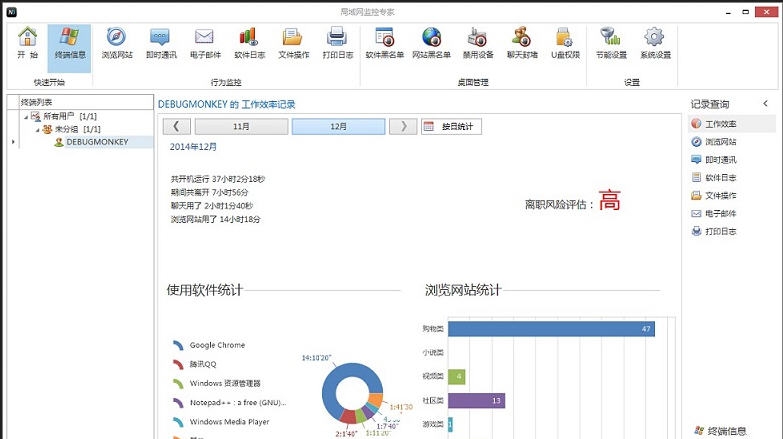Open the 聊天封堵 chat blocking tool

[x=522, y=43]
